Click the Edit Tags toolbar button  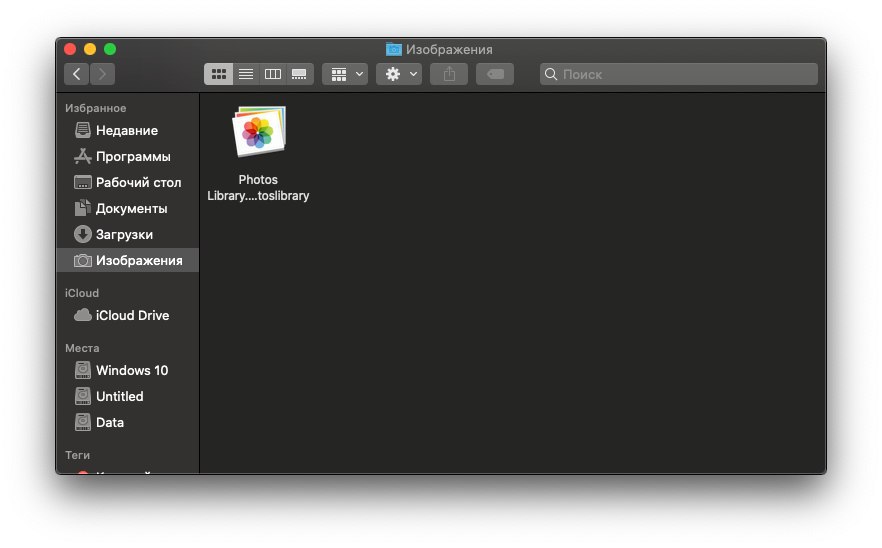coord(495,74)
